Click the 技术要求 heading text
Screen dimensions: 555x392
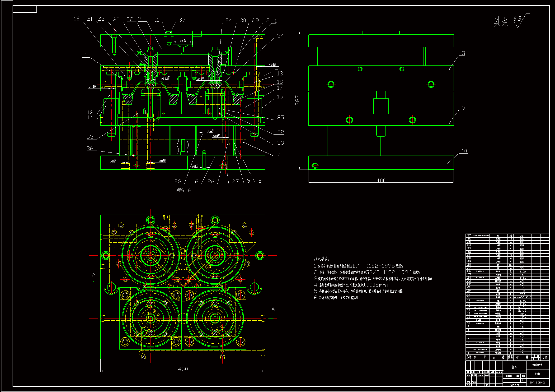(x=321, y=259)
